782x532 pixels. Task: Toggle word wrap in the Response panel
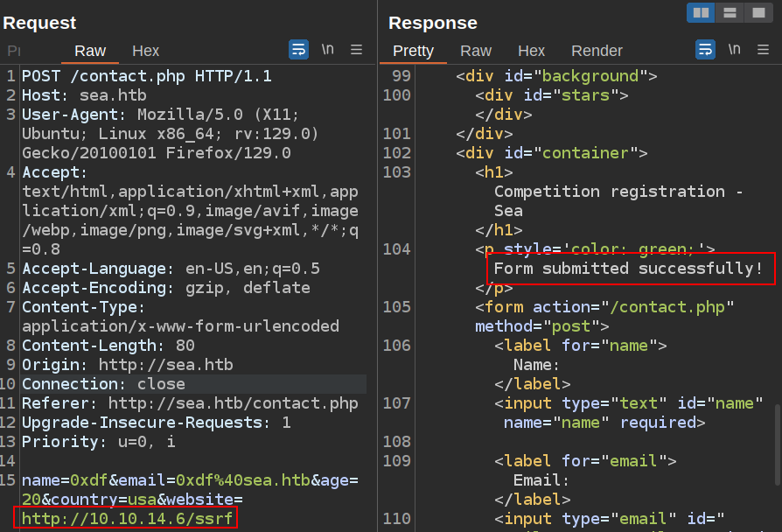click(705, 50)
